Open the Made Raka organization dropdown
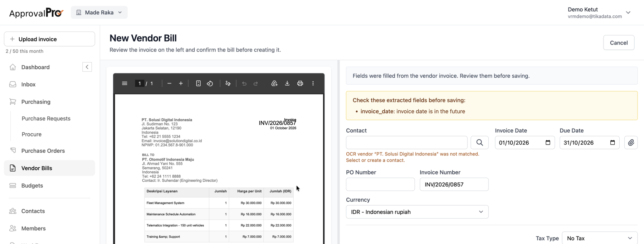The height and width of the screenshot is (244, 644). click(x=99, y=13)
